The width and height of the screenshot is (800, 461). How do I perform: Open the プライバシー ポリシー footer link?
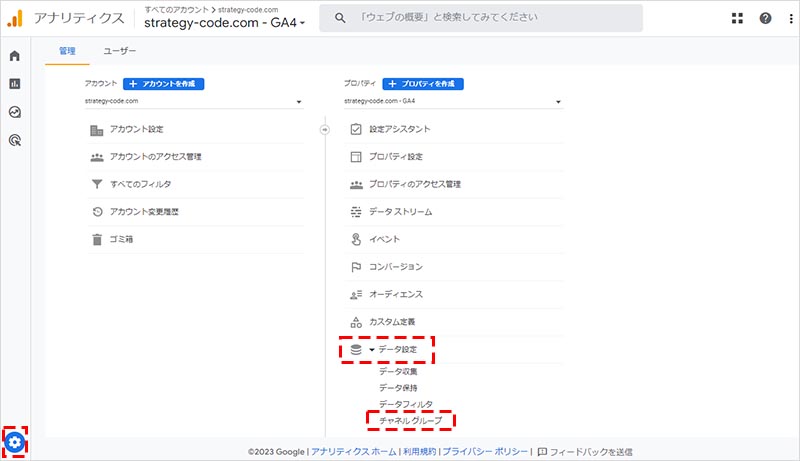tap(485, 451)
